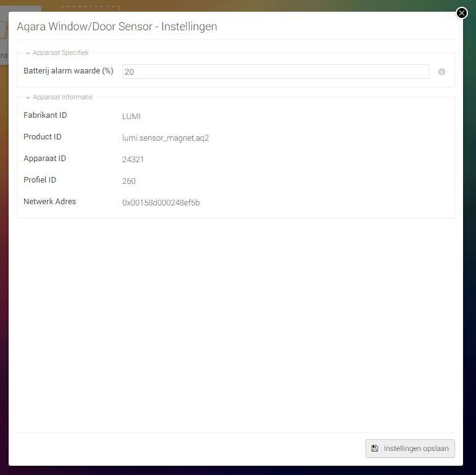Viewport: 476px width, 475px height.
Task: Collapse the Apparaat Informatie section arrow
Action: pyautogui.click(x=28, y=97)
